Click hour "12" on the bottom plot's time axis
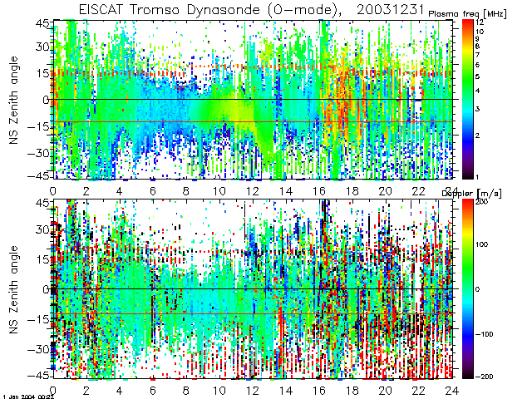Viewport: 532px width, 399px height. coord(253,391)
